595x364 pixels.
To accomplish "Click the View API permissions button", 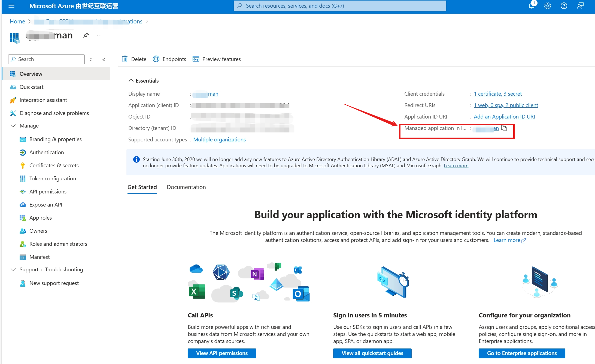I will point(222,353).
